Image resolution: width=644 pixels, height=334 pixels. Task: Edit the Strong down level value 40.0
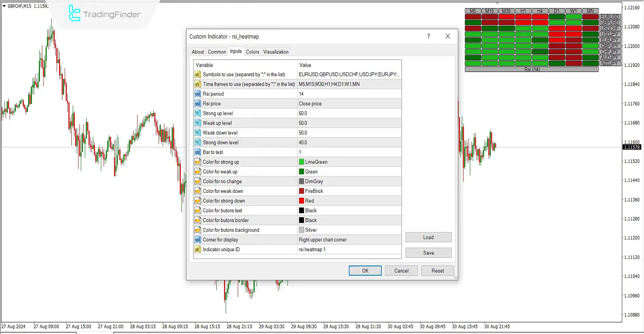[349, 142]
